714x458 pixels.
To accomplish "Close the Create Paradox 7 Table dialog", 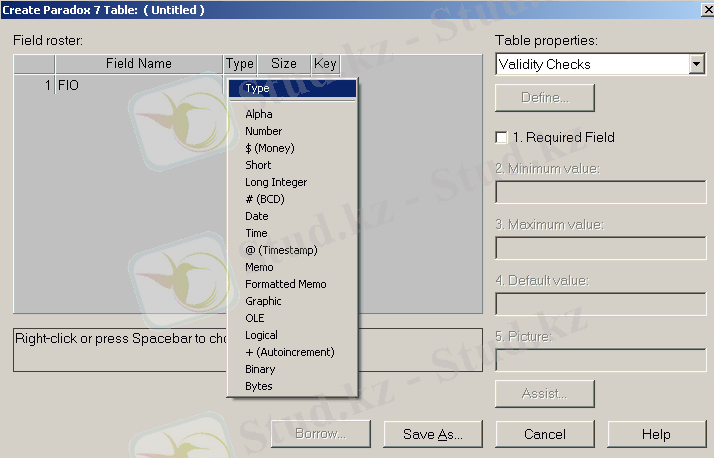I will click(708, 10).
